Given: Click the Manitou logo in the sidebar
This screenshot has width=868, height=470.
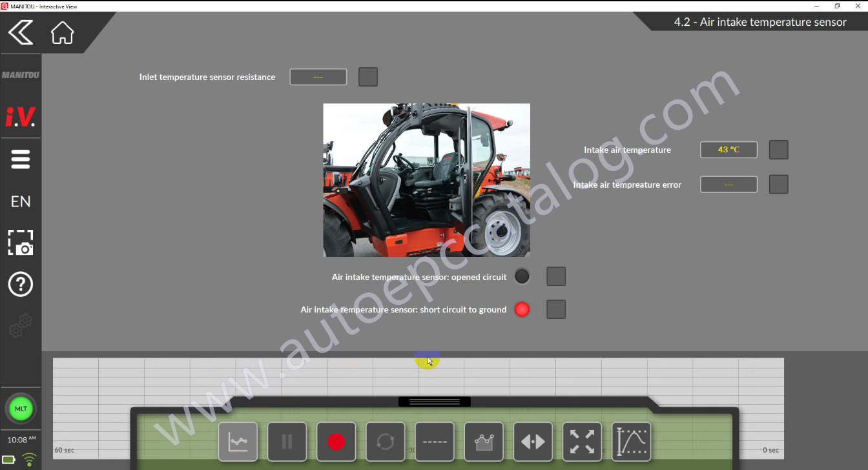Looking at the screenshot, I should [21, 75].
